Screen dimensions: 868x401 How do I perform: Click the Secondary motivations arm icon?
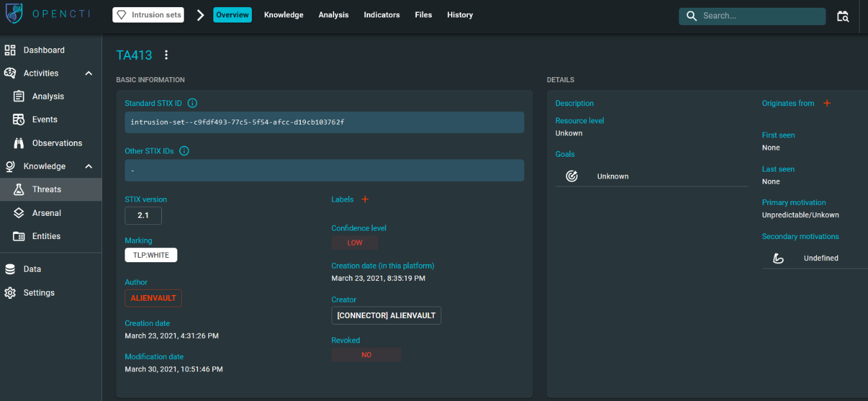778,258
